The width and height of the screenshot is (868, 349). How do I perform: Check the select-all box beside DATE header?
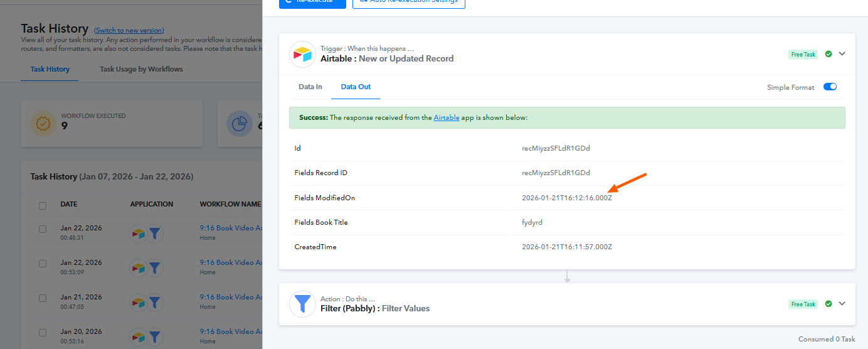click(43, 205)
